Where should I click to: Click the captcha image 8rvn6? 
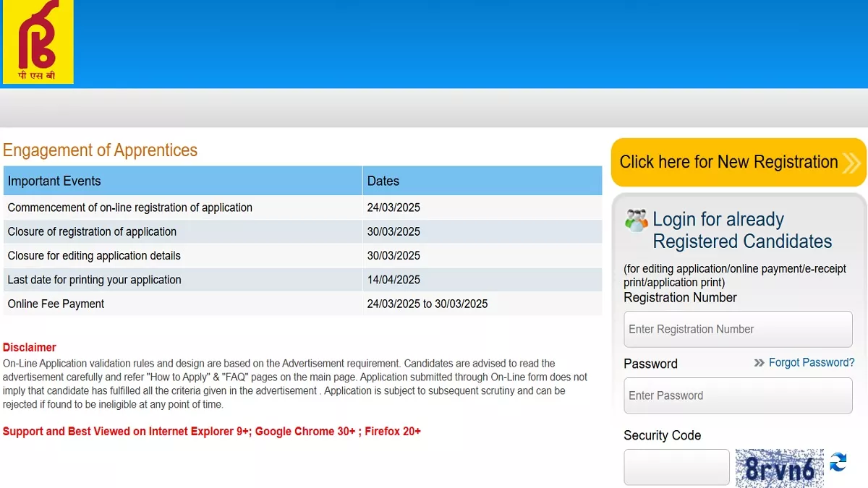tap(779, 468)
